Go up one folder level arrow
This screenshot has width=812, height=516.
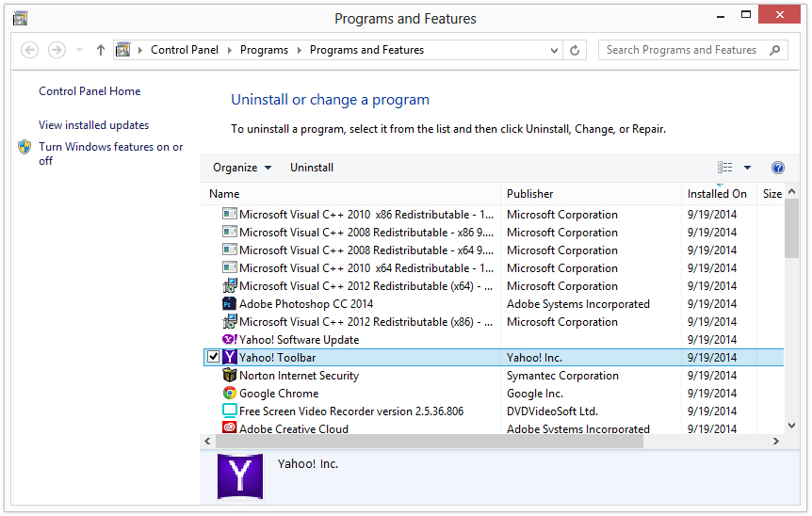(101, 50)
